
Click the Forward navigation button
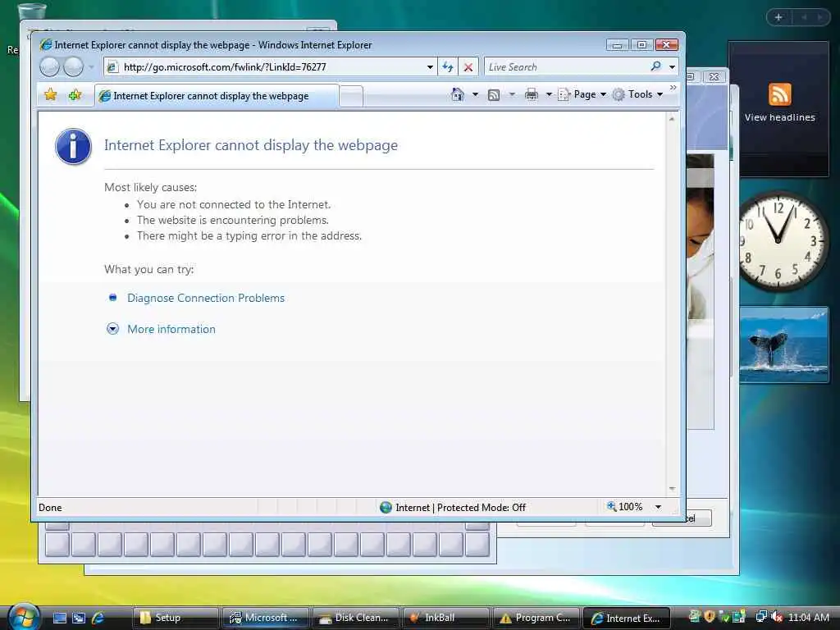pos(73,67)
